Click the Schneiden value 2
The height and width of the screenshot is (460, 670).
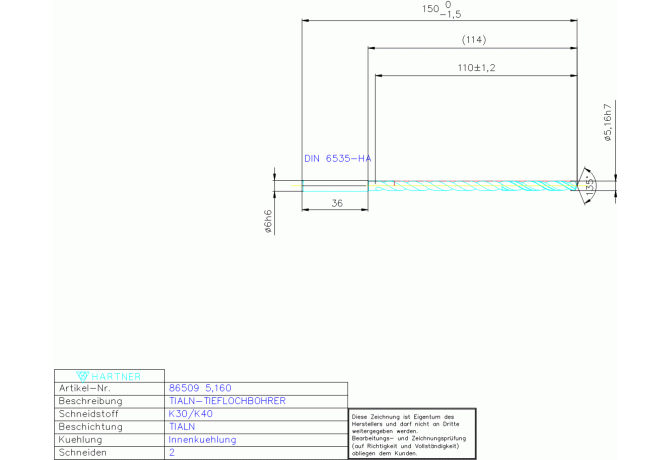point(171,452)
